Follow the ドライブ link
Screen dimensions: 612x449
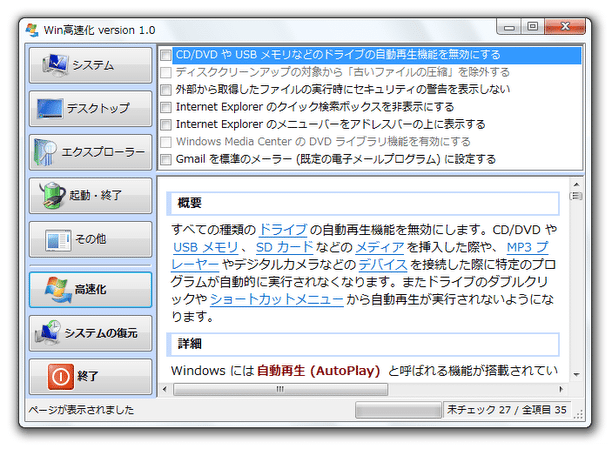click(x=283, y=230)
